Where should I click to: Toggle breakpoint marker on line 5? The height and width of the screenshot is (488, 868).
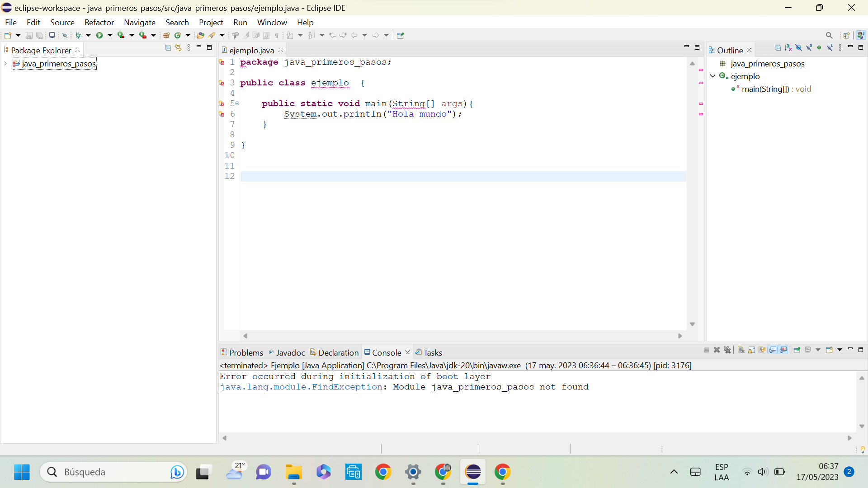pos(222,103)
